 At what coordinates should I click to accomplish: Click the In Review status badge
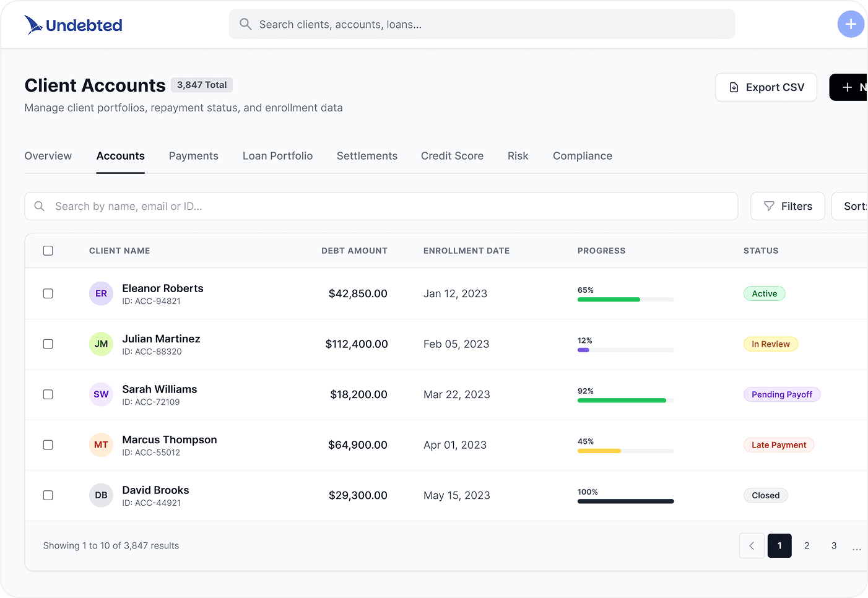pos(771,344)
